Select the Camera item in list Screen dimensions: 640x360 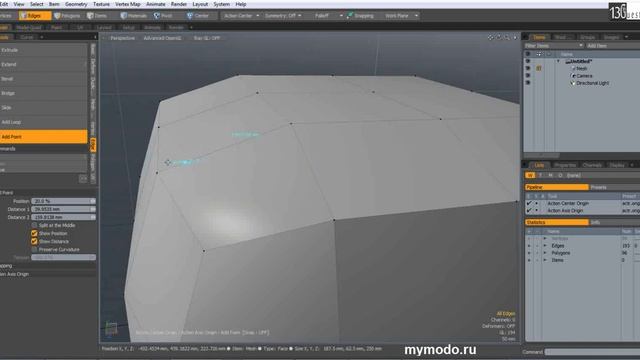pos(584,76)
